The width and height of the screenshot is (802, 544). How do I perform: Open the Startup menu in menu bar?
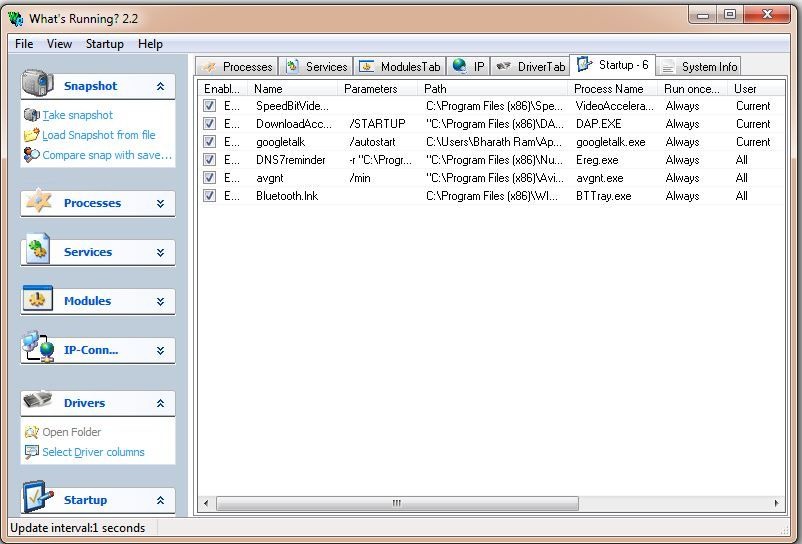point(104,44)
